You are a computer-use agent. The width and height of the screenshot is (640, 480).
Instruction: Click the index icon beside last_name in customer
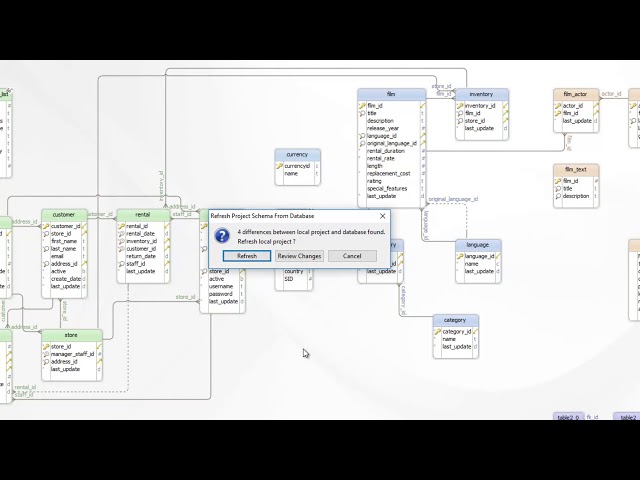[x=46, y=249]
